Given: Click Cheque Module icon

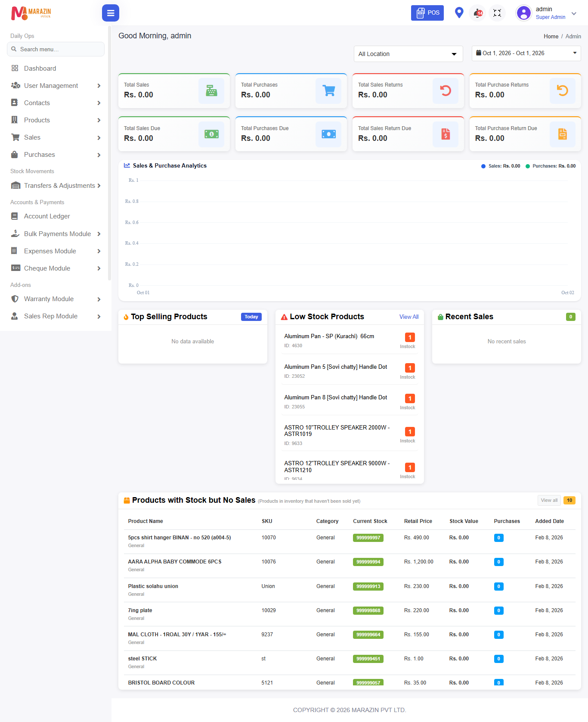Looking at the screenshot, I should click(x=15, y=268).
